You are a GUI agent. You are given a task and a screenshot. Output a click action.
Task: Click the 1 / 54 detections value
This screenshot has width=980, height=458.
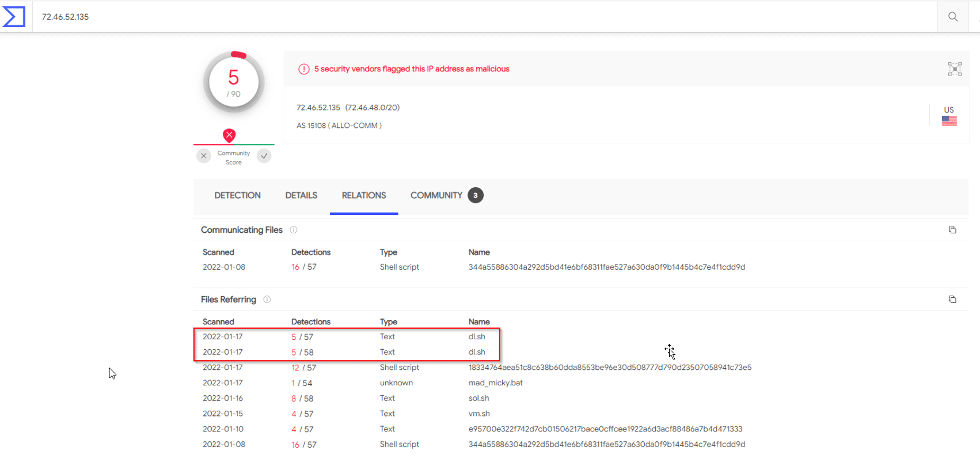point(302,383)
